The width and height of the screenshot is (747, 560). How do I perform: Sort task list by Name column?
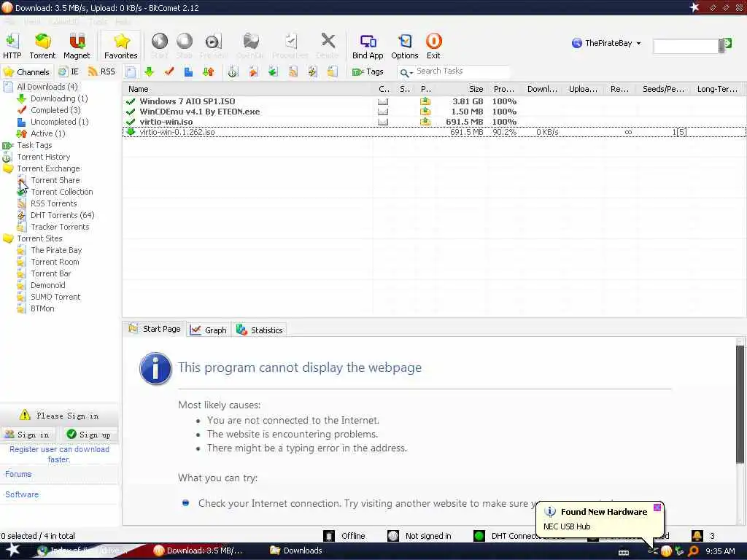coord(248,89)
